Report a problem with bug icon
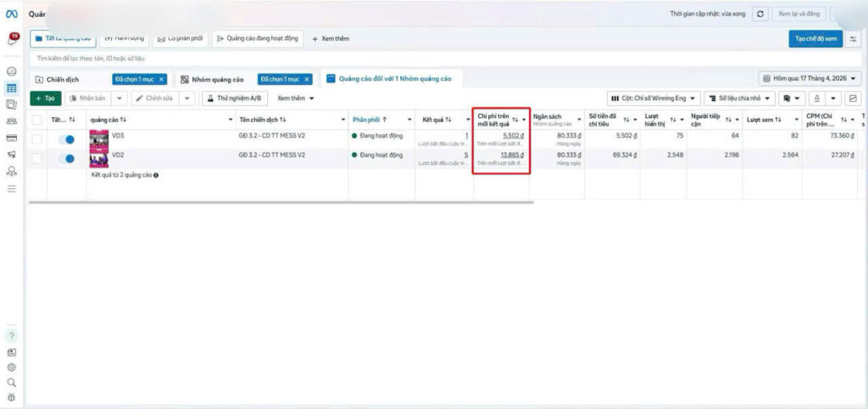The width and height of the screenshot is (868, 409). [12, 397]
